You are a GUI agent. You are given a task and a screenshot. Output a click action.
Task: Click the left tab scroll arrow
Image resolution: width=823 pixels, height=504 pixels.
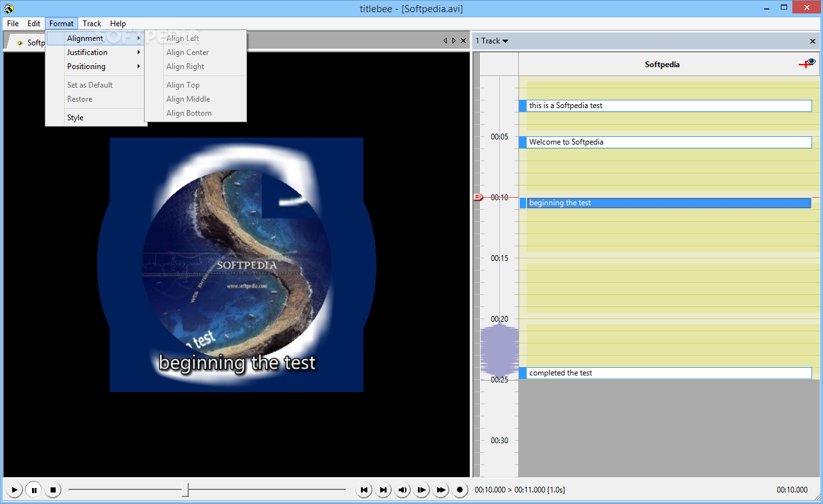click(445, 41)
